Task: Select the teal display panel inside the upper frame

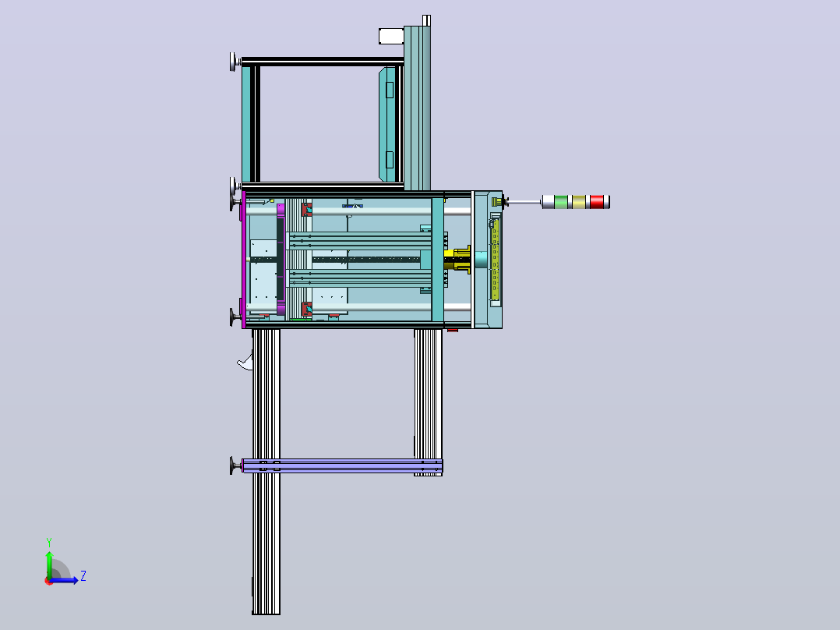Action: click(387, 124)
